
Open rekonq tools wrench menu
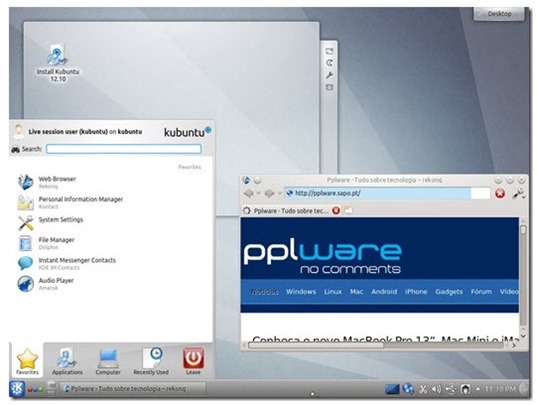point(519,194)
